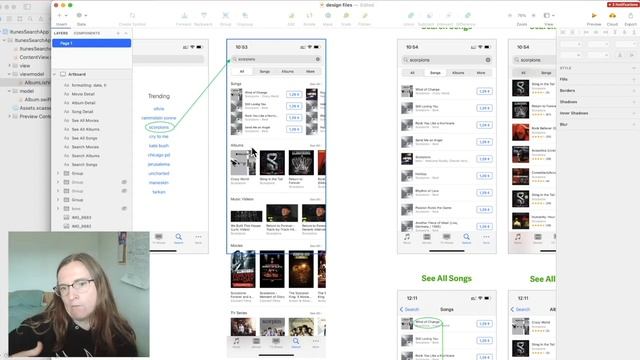
Task: Select Songs tab in 10:53 artboard
Action: coord(264,71)
